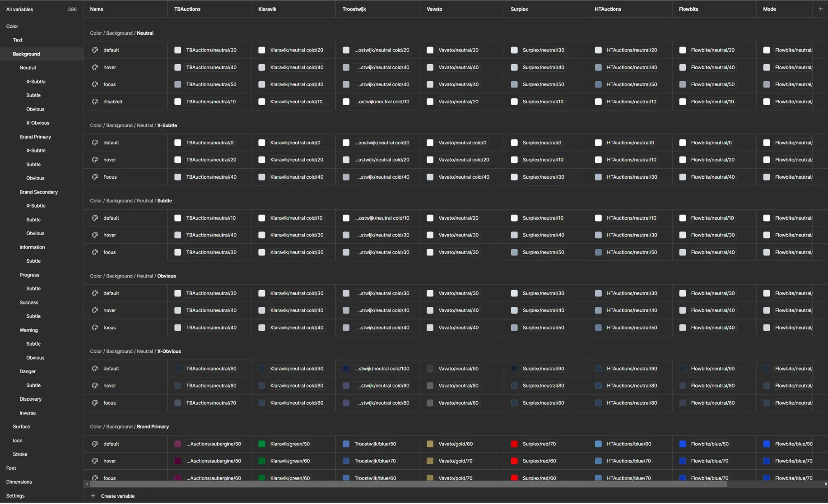Click the green Klaravik/green/50 swatch
The height and width of the screenshot is (504, 828).
(262, 444)
